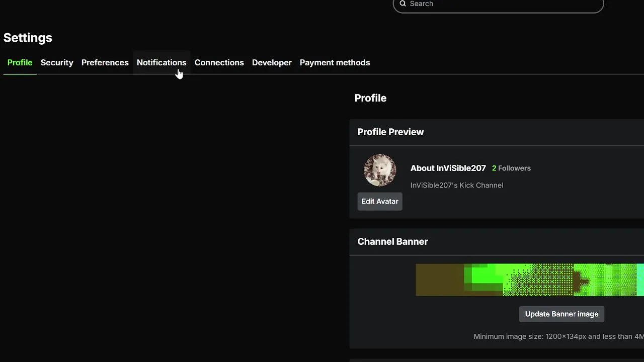Click the channel banner image
Viewport: 644px width, 362px height.
point(530,280)
